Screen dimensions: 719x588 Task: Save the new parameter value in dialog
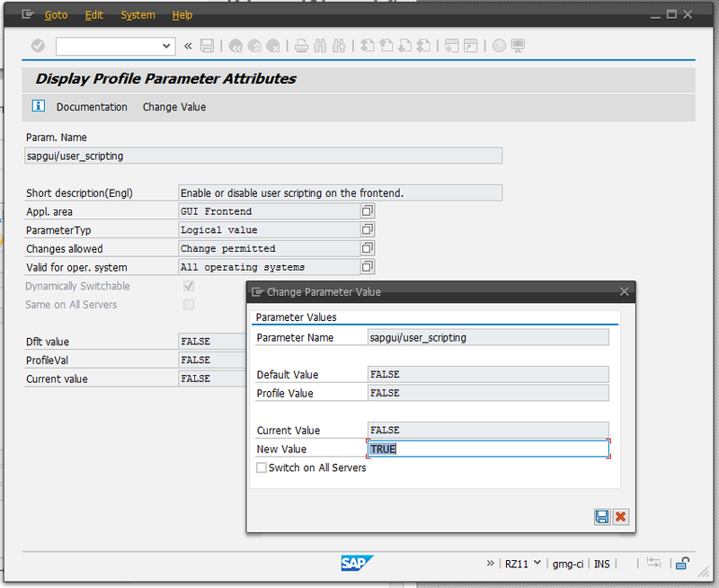602,517
